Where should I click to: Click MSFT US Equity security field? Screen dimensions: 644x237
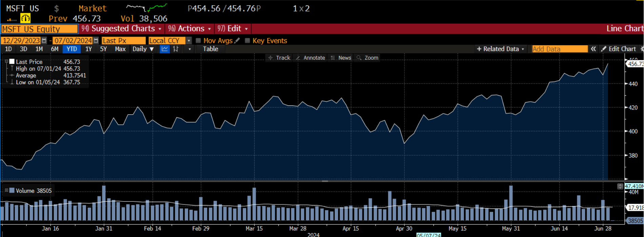pos(39,29)
